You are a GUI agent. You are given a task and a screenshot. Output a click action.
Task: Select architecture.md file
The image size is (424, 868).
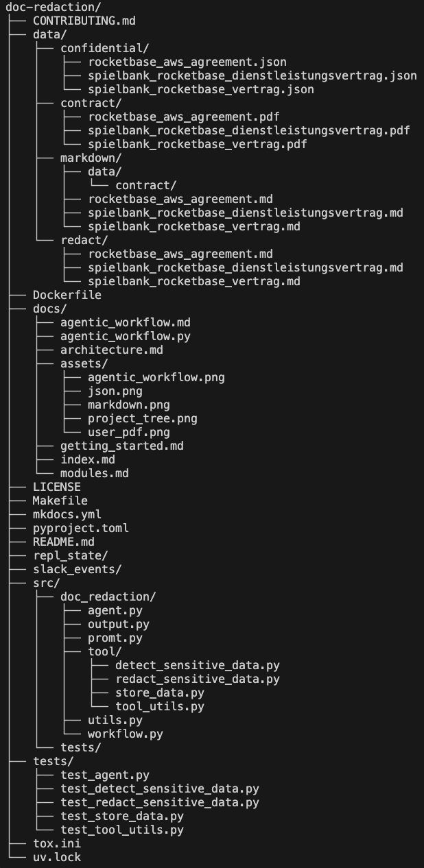tap(111, 350)
